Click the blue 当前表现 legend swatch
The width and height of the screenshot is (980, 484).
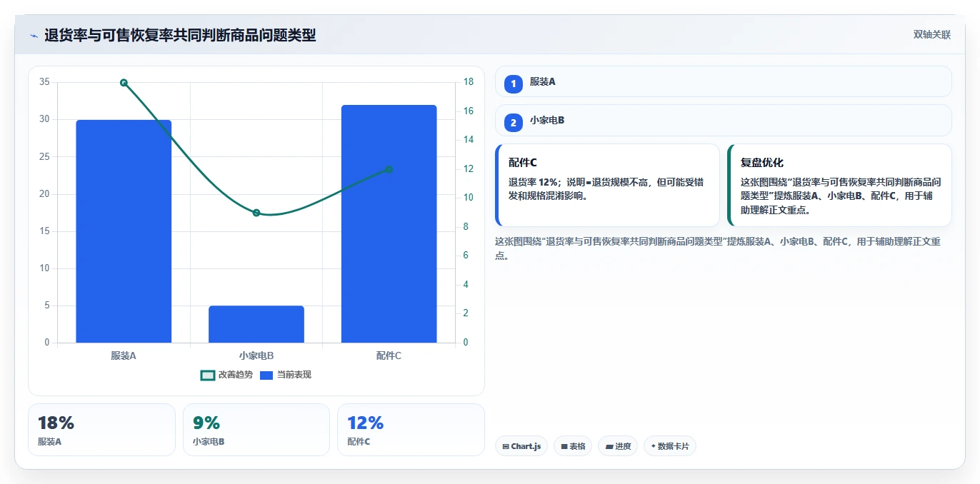pyautogui.click(x=266, y=375)
